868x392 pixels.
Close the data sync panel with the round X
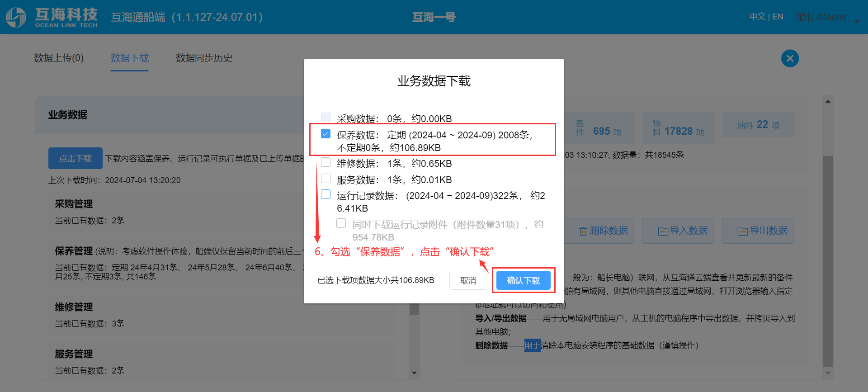pyautogui.click(x=790, y=58)
